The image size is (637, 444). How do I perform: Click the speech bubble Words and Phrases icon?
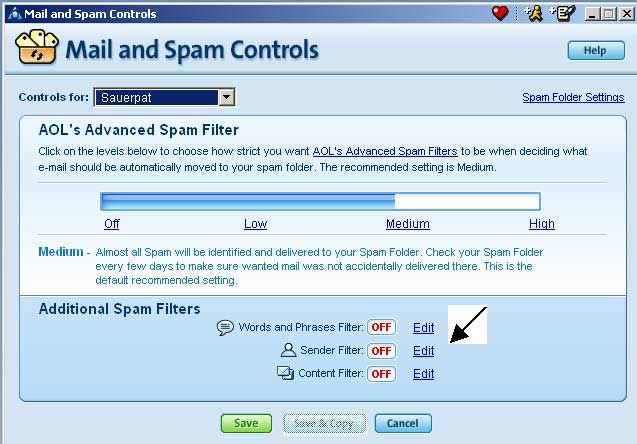click(225, 327)
